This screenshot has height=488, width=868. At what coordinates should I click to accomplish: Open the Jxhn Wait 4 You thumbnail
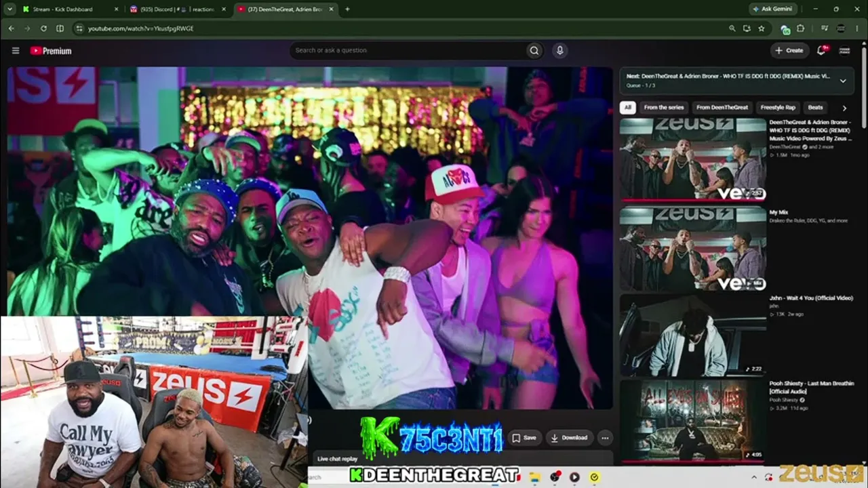[693, 335]
